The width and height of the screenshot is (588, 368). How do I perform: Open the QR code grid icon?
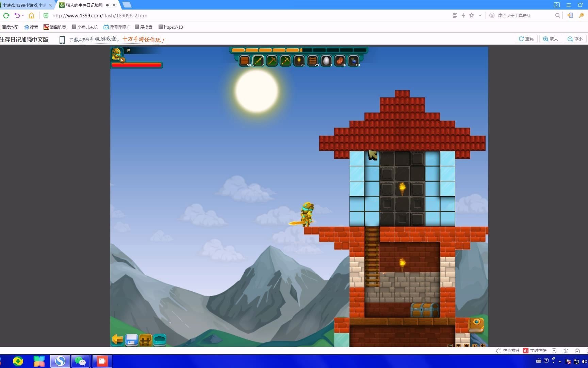pos(455,15)
